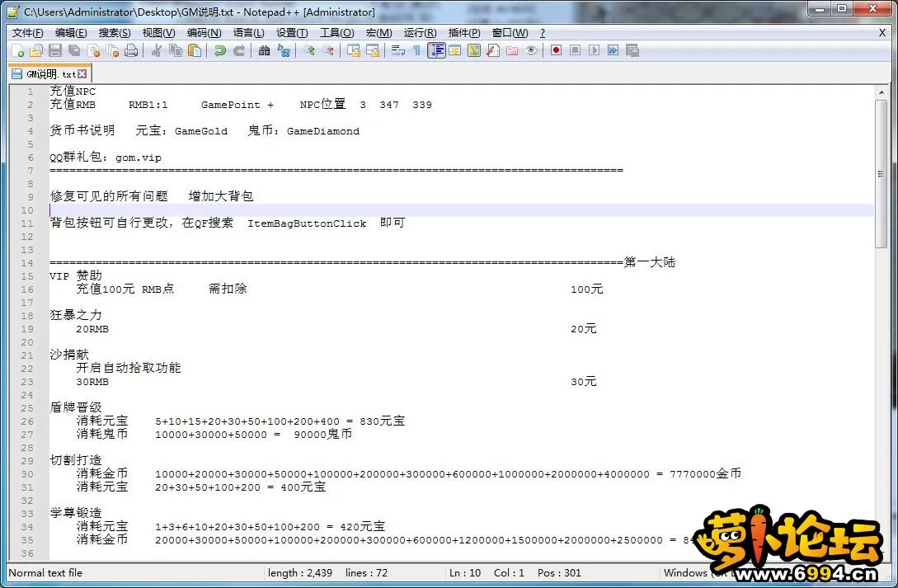Screen dimensions: 898x588
Task: Click '第一大陆' heading text on line 14
Action: (650, 262)
